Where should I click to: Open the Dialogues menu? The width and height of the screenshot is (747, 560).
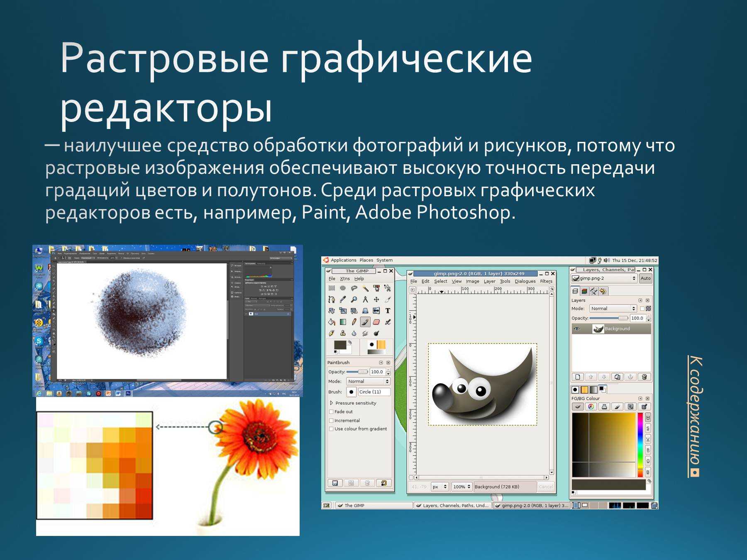point(525,281)
